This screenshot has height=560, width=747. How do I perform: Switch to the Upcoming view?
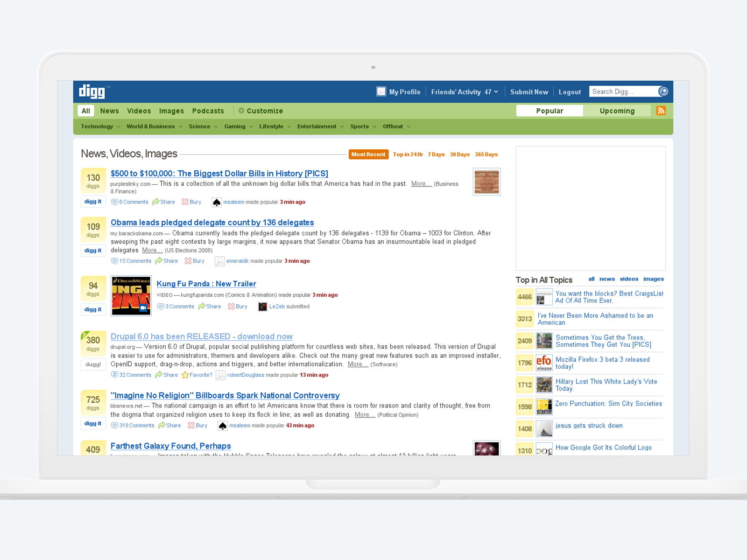click(x=617, y=111)
